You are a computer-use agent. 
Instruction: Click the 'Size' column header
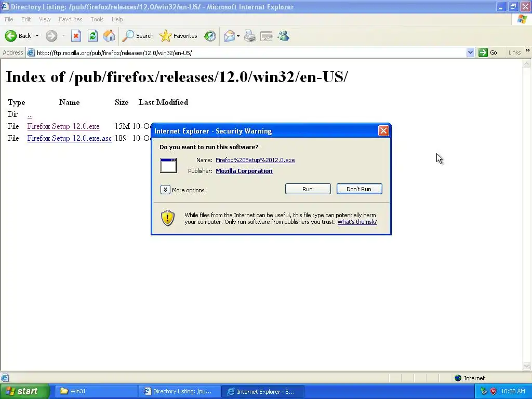point(122,102)
